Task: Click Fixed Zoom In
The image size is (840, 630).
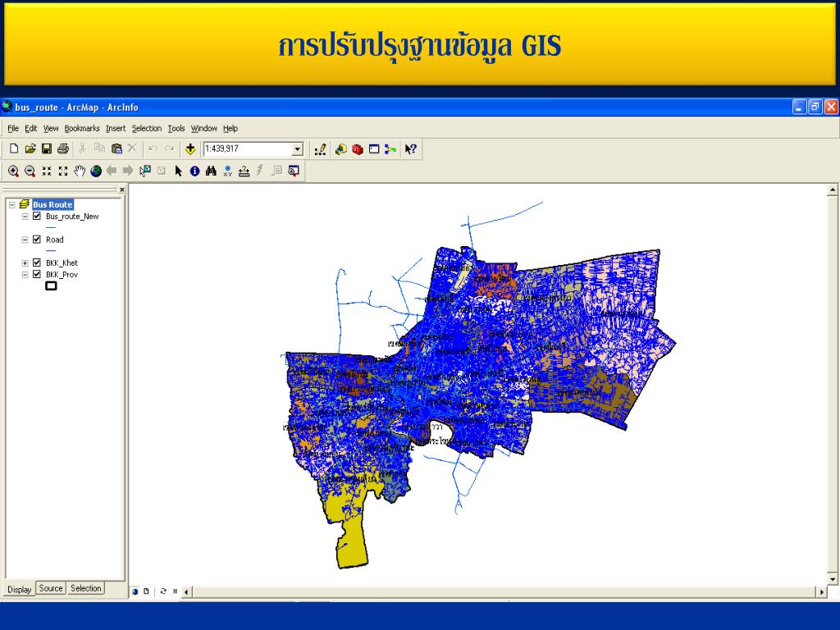Action: pos(47,171)
